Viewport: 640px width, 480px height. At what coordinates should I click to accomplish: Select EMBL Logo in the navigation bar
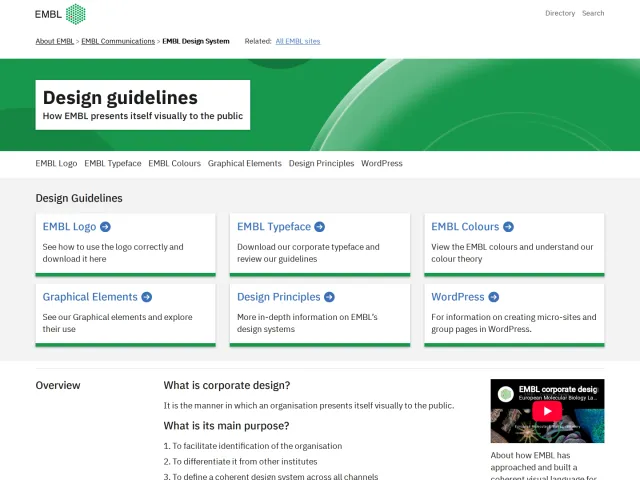[56, 163]
